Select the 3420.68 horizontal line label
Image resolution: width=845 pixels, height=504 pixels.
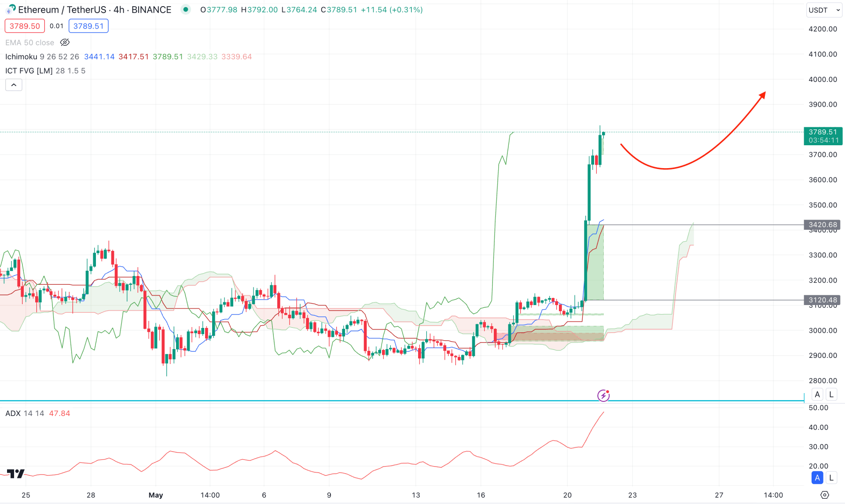[x=822, y=225]
